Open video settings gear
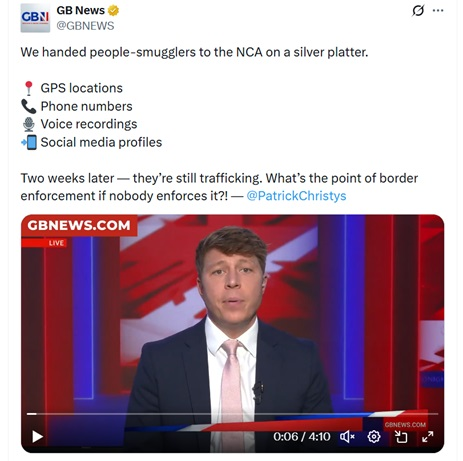The width and height of the screenshot is (463, 461). pos(374,436)
